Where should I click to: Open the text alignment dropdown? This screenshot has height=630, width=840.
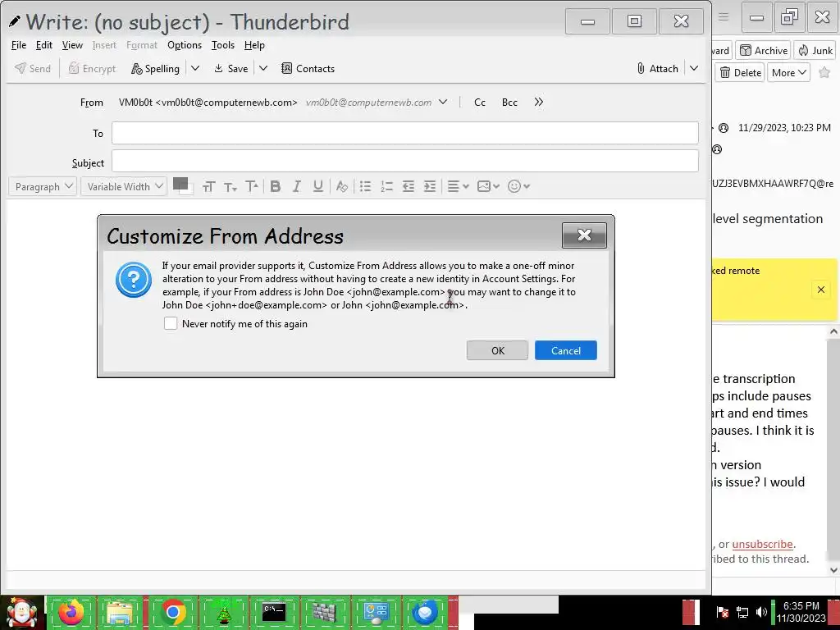tap(458, 186)
